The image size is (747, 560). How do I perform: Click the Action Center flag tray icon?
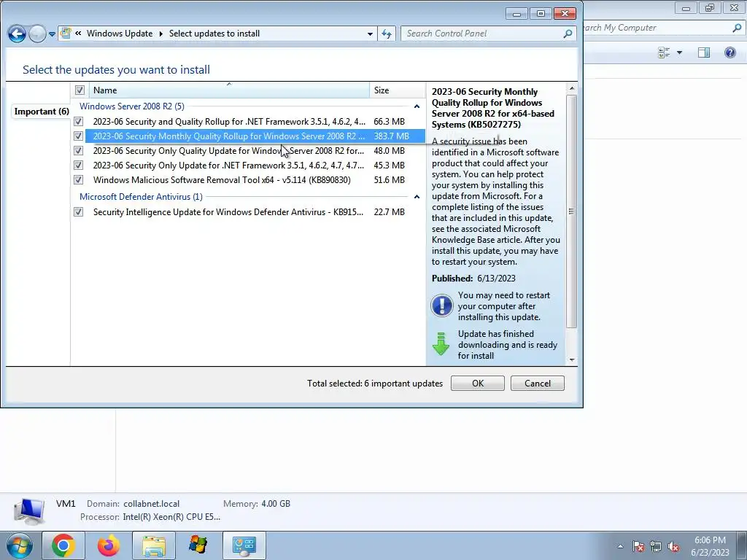(x=638, y=546)
